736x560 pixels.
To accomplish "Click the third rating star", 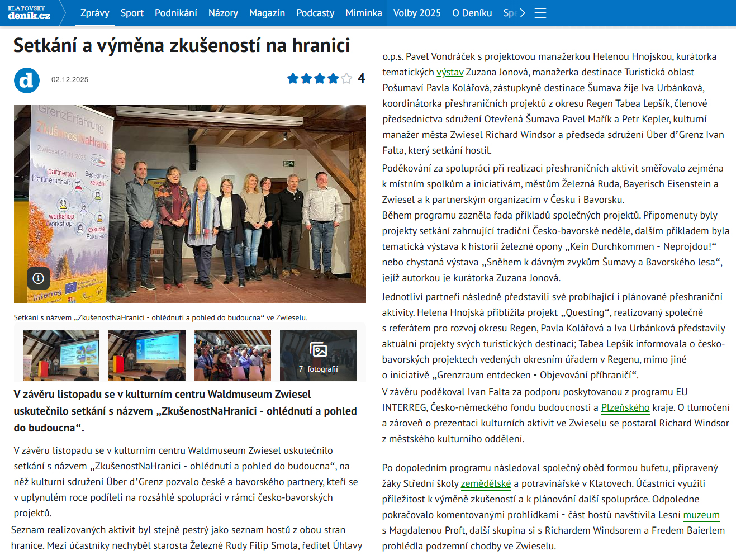I will [320, 79].
